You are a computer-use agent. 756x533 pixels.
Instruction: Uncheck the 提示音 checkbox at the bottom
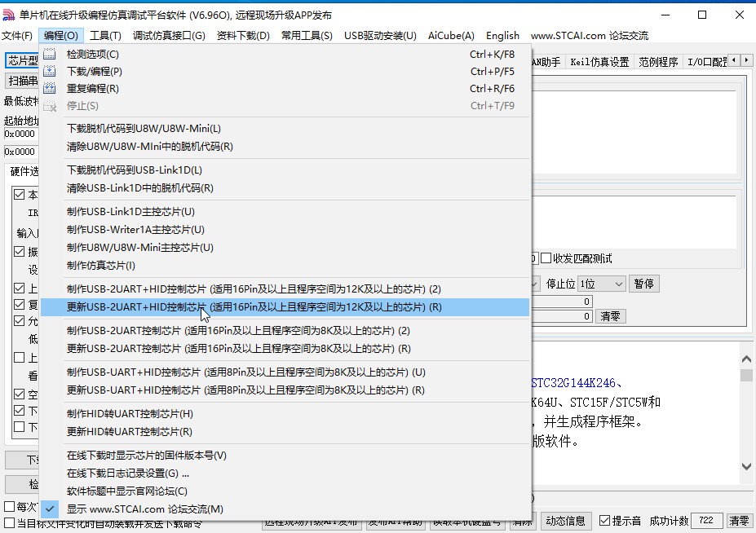click(604, 520)
